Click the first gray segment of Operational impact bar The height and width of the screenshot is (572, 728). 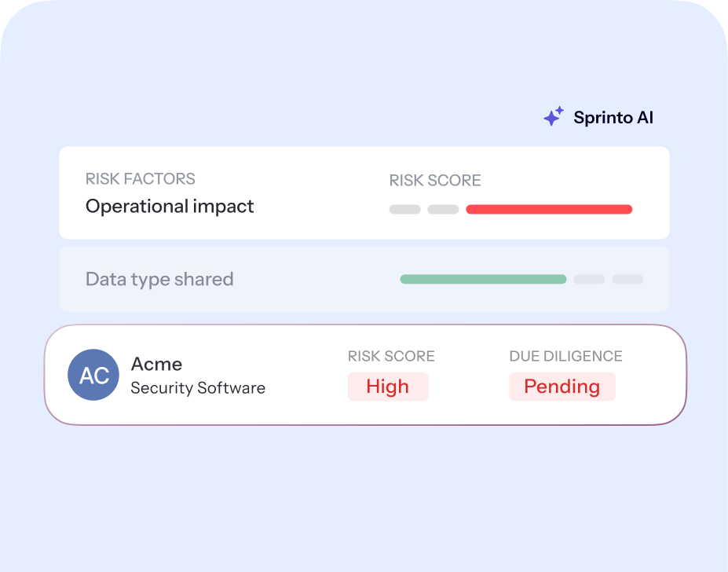405,210
